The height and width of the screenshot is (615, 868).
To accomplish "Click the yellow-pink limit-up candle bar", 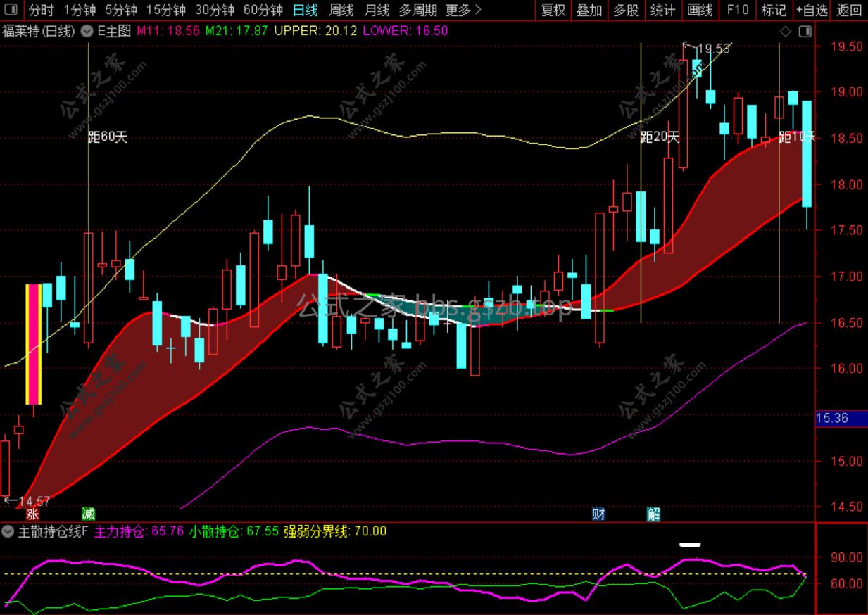I will (33, 344).
